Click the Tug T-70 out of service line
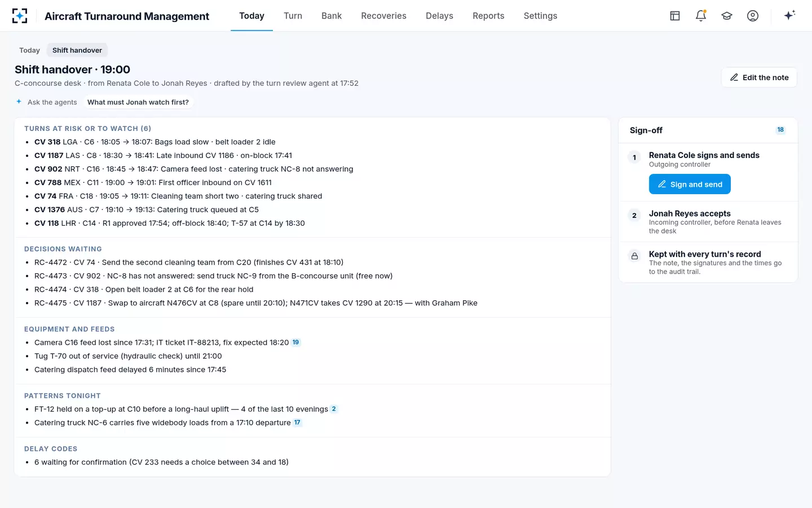This screenshot has width=812, height=508. click(128, 356)
